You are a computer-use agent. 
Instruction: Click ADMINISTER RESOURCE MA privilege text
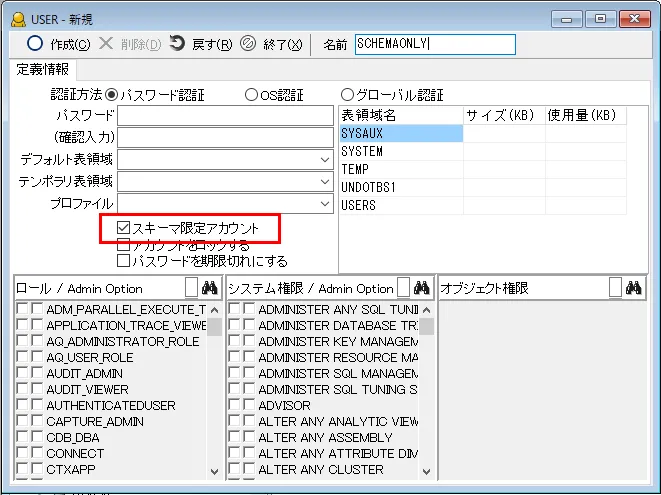point(339,358)
